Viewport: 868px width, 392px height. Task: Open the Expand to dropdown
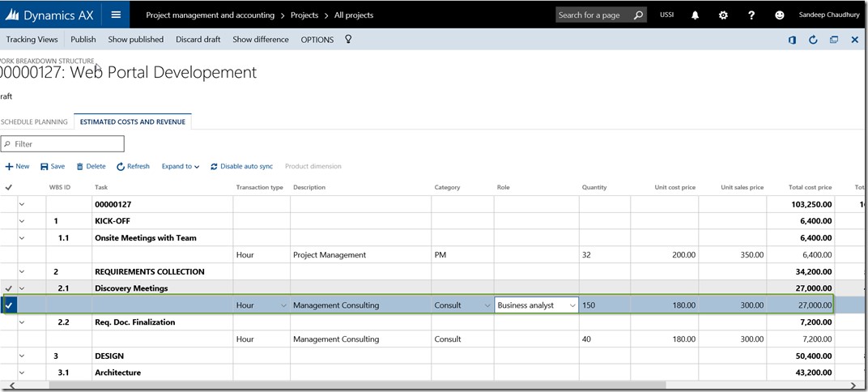tap(181, 167)
